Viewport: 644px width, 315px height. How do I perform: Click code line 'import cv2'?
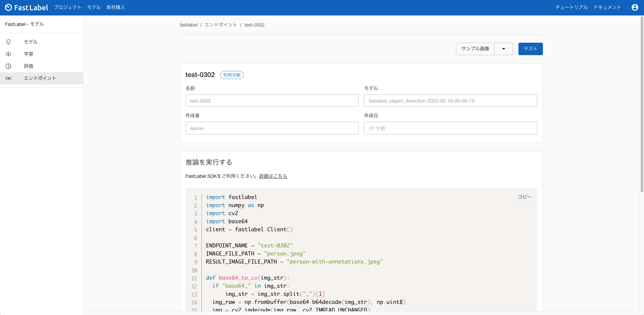point(222,213)
